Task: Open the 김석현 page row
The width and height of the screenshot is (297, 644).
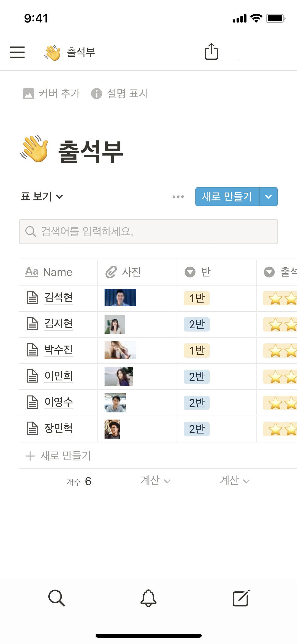Action: coord(58,297)
